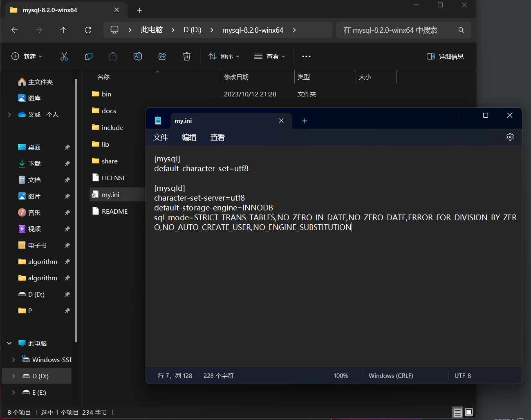Image resolution: width=531 pixels, height=420 pixels.
Task: Collapse the 此电脑 tree node
Action: (x=9, y=343)
